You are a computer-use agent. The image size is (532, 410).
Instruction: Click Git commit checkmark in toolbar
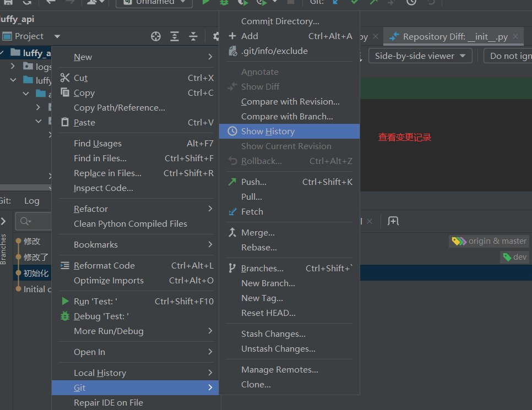click(x=355, y=2)
